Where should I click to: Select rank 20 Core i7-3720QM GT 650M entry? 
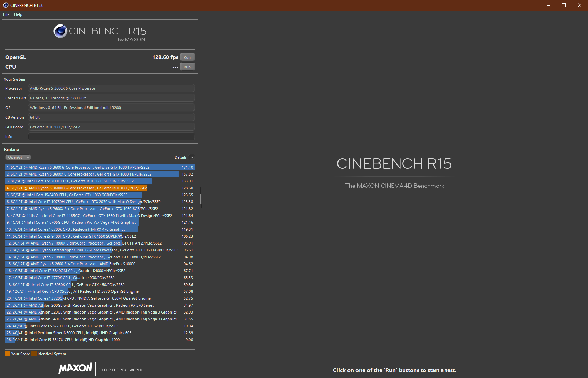100,298
